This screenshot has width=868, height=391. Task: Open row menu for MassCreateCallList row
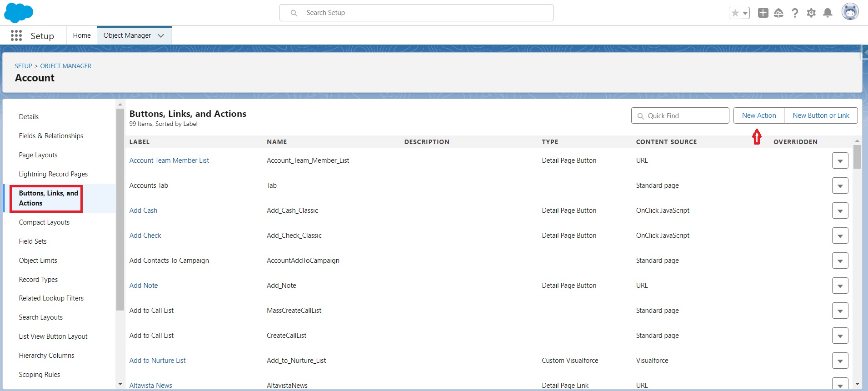point(840,311)
